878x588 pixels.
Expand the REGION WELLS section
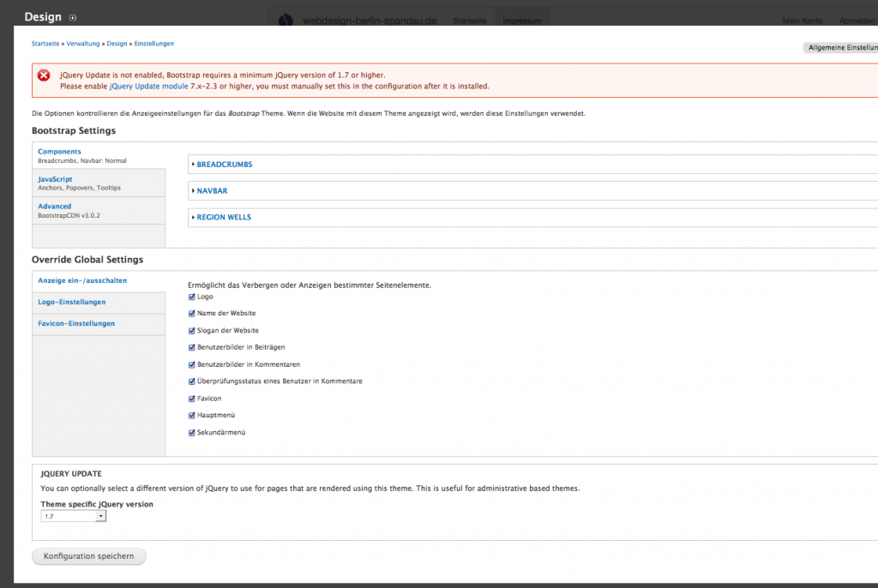pyautogui.click(x=224, y=218)
